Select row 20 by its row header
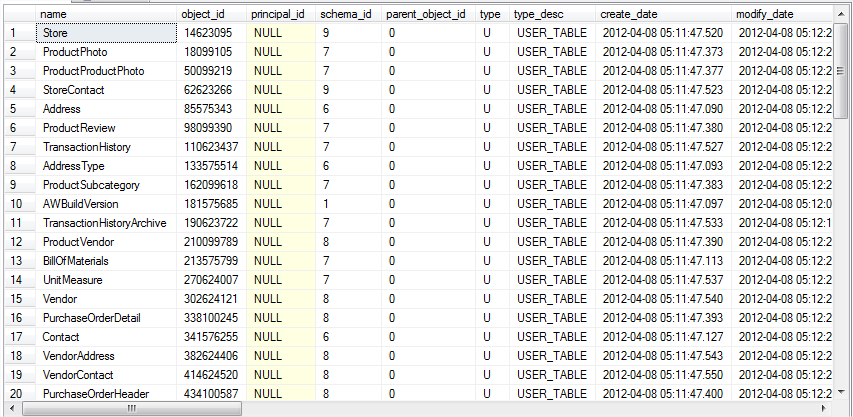This screenshot has height=417, width=853. pos(18,394)
